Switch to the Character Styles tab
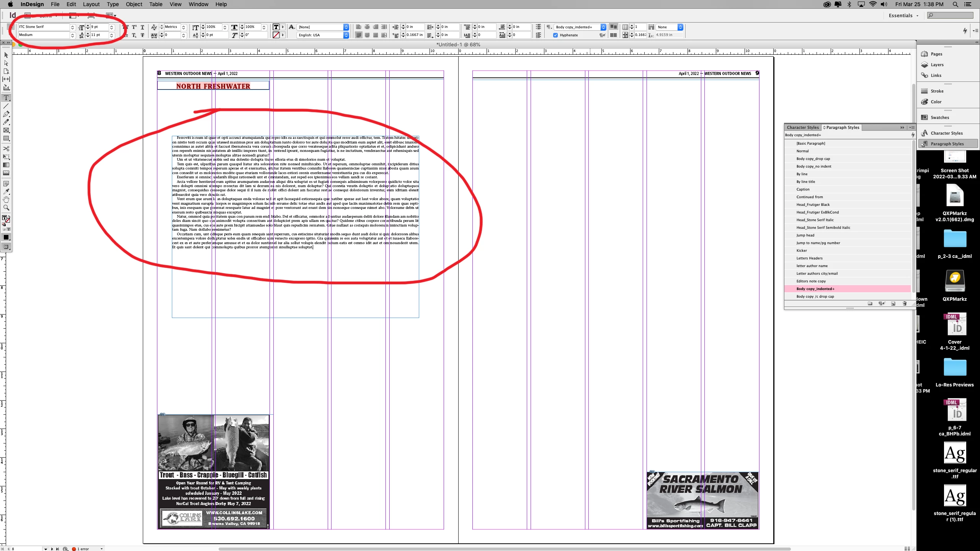 click(x=803, y=127)
